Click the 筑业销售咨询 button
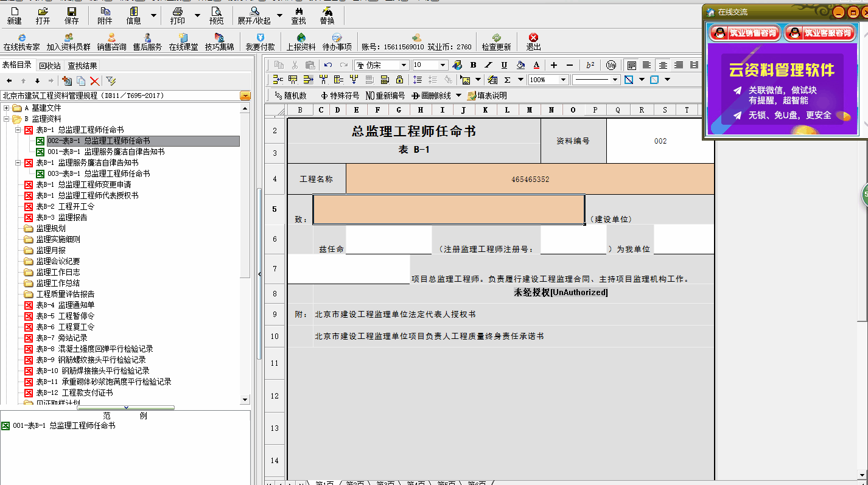The width and height of the screenshot is (868, 485). (x=744, y=33)
